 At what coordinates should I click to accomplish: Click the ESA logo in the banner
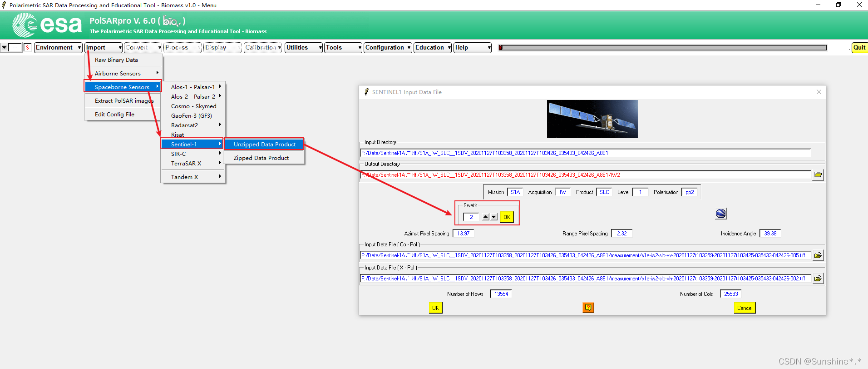(x=48, y=25)
